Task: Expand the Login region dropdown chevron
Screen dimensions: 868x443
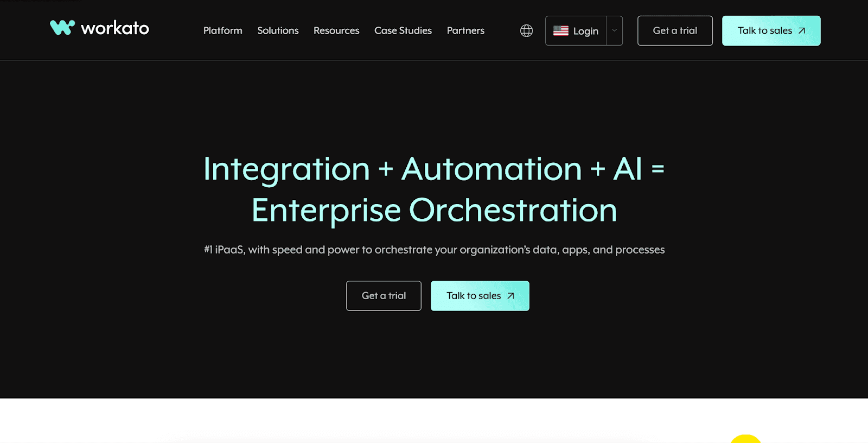Action: (615, 31)
